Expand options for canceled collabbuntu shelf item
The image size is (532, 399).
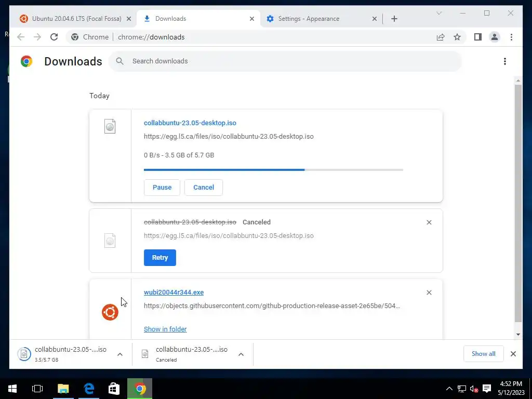click(x=241, y=354)
